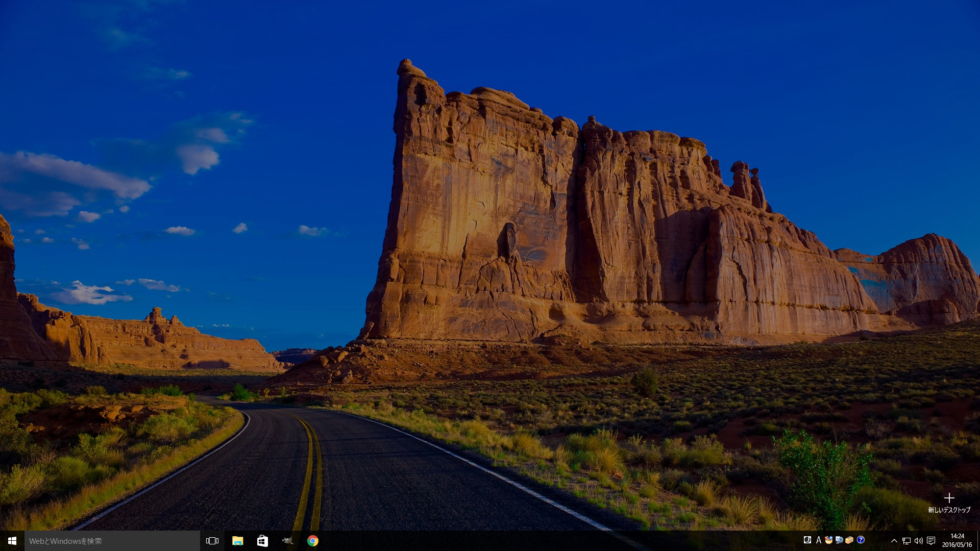Click the IME help question mark
The height and width of the screenshot is (551, 980).
[861, 540]
